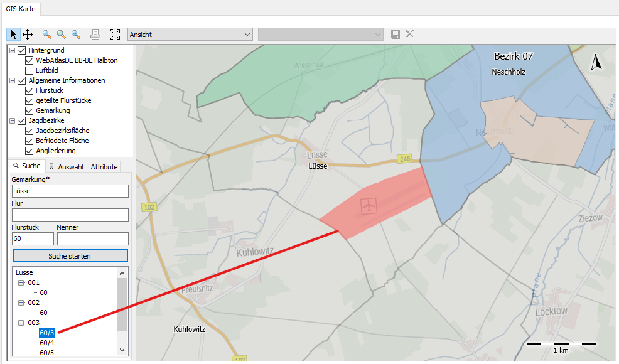The image size is (619, 364).
Task: Activate the pan map tool
Action: [x=28, y=35]
